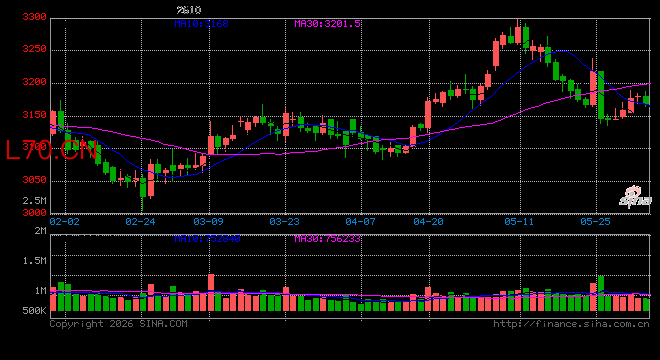660x360 pixels.
Task: Click the 02-02 date label
Action: click(64, 221)
